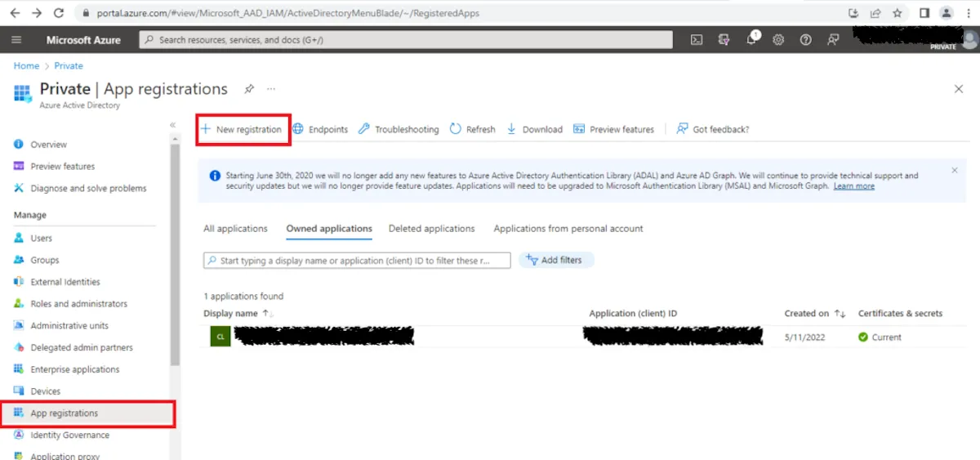Go back in the browser

pyautogui.click(x=15, y=13)
